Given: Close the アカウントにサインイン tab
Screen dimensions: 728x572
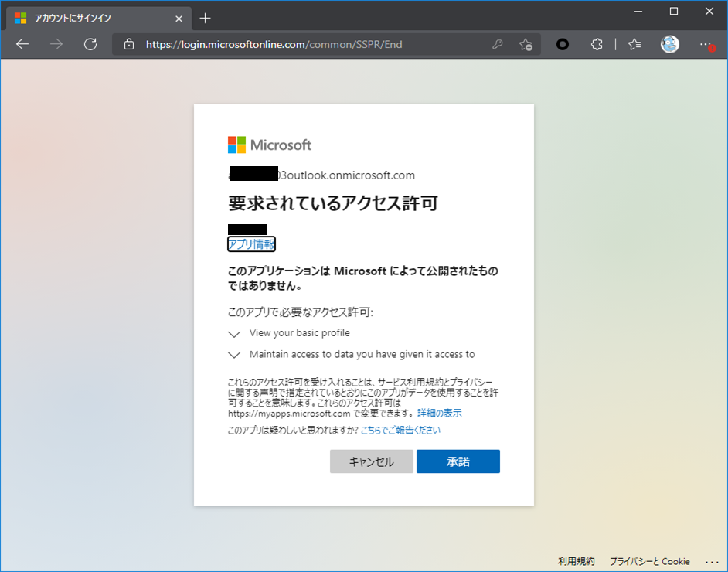Looking at the screenshot, I should point(179,19).
